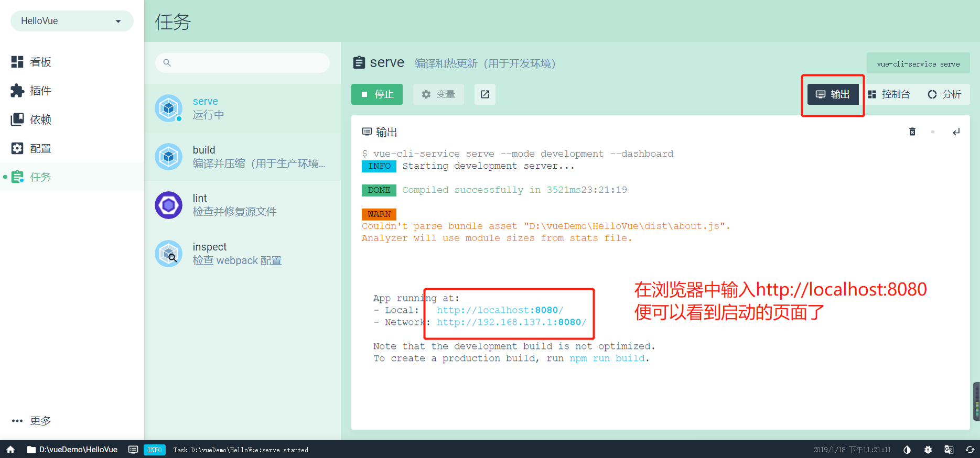Switch to the 输出 output tab
This screenshot has width=980, height=458.
833,94
